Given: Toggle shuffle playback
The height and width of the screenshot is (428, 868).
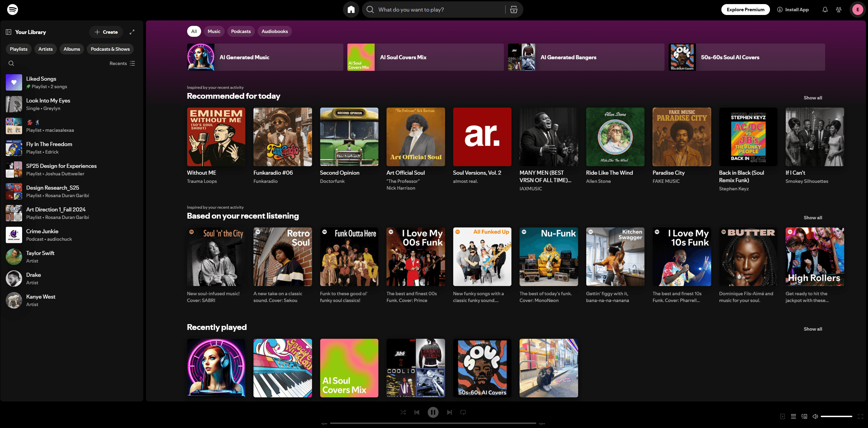Looking at the screenshot, I should [x=403, y=412].
